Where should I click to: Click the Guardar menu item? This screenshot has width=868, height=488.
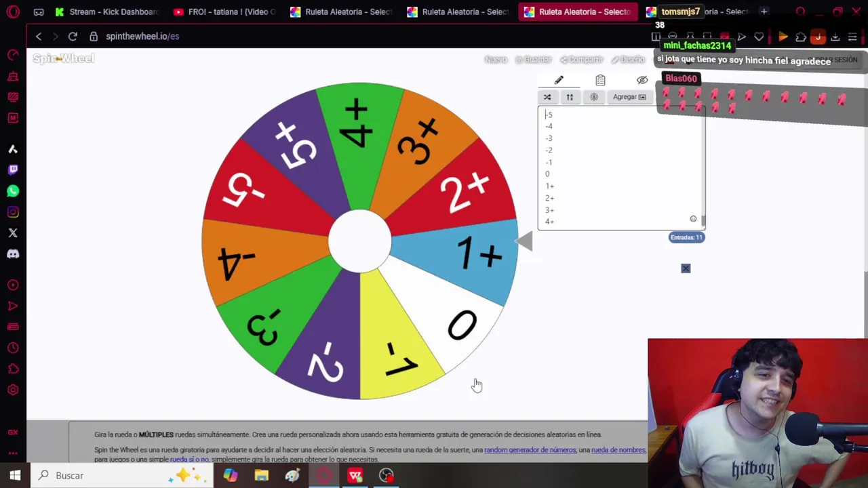point(534,60)
